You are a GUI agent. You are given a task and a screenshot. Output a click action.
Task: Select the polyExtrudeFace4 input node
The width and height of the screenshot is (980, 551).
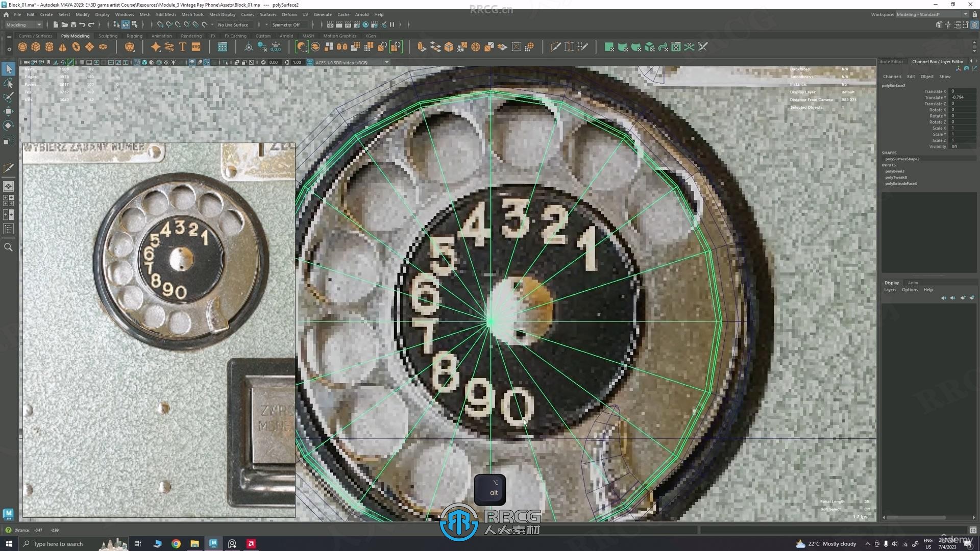(901, 184)
